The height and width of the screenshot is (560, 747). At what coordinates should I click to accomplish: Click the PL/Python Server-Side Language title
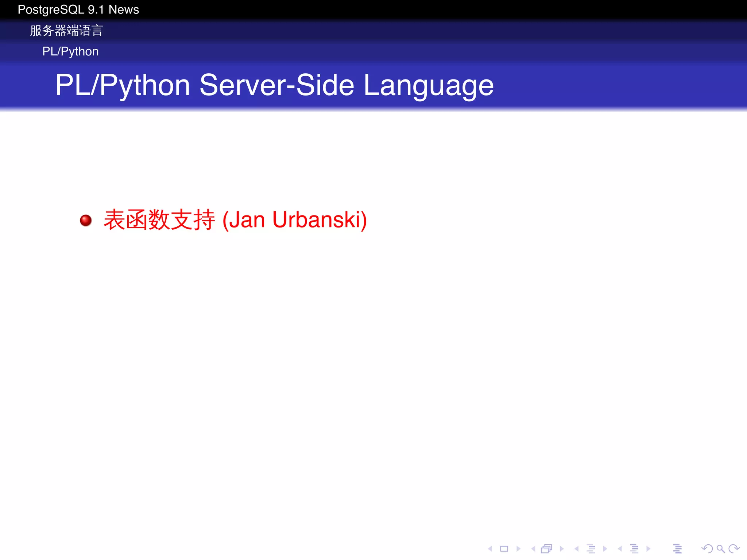[x=274, y=85]
